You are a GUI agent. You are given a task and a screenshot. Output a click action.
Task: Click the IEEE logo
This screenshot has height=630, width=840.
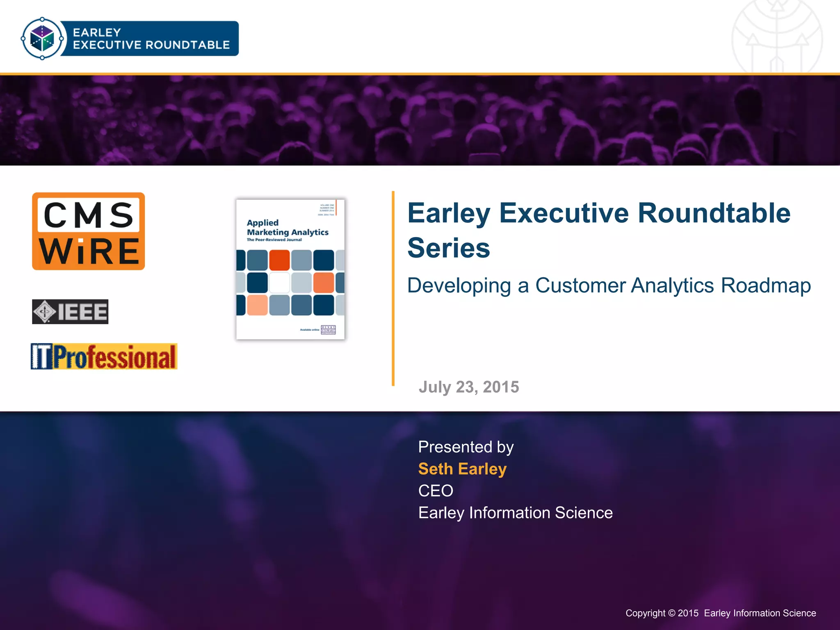(70, 312)
